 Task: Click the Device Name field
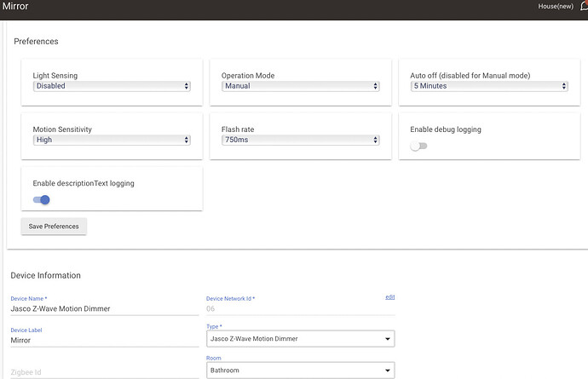click(x=105, y=309)
